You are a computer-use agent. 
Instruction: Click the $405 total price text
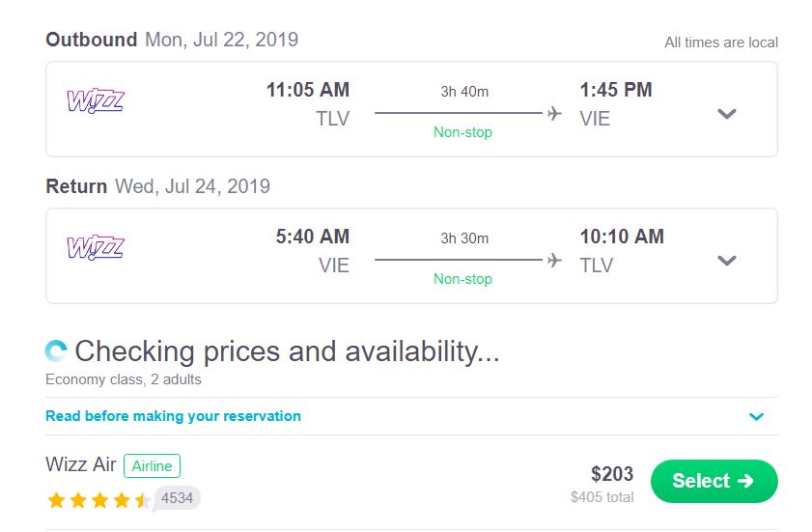pyautogui.click(x=602, y=497)
